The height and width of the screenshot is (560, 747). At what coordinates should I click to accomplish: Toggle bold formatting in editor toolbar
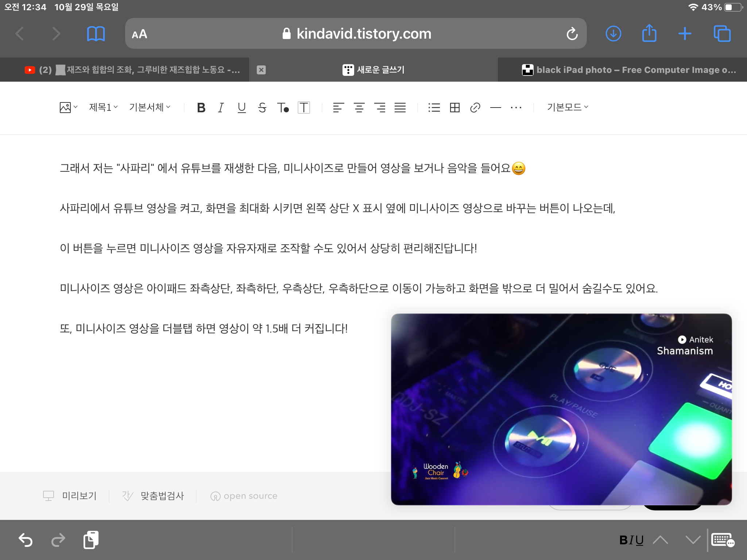(x=201, y=108)
